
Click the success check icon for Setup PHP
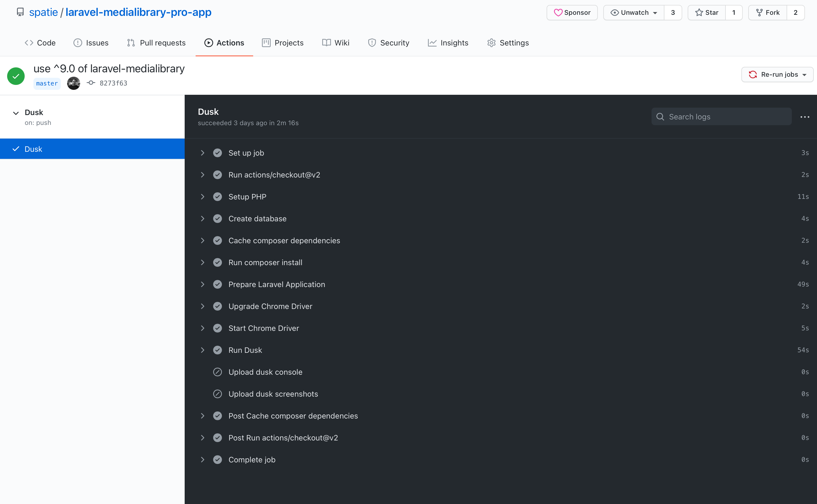click(217, 197)
